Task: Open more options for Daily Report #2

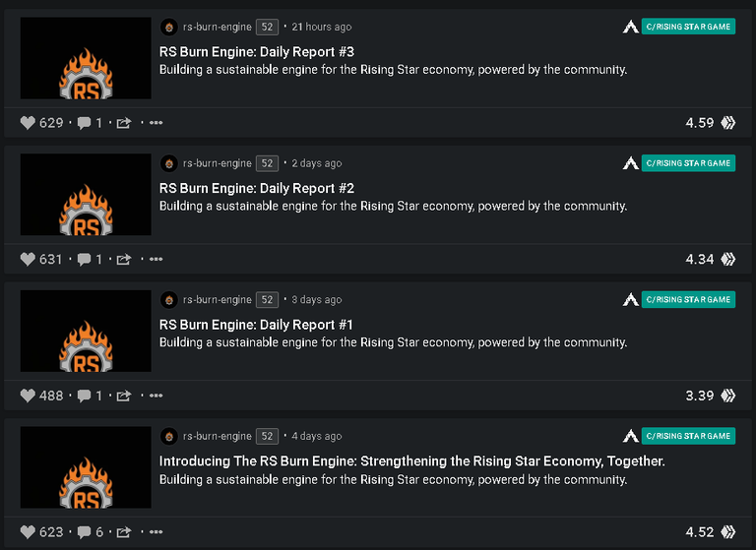Action: click(156, 260)
